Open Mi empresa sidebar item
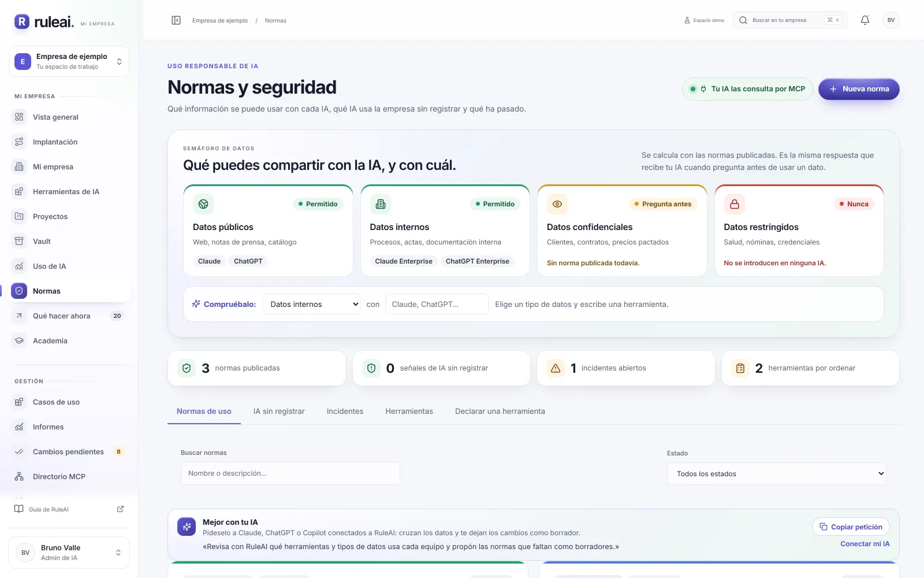Viewport: 924px width, 578px height. pos(69,166)
